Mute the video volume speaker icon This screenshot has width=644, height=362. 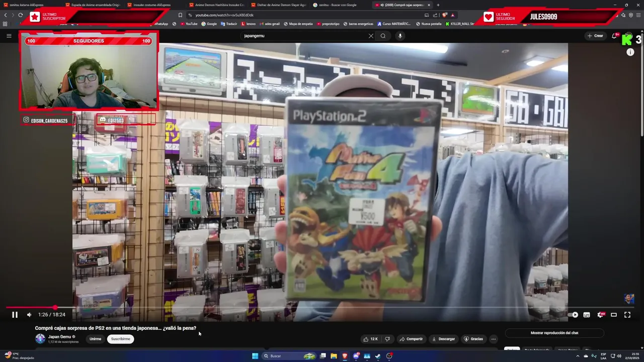29,315
